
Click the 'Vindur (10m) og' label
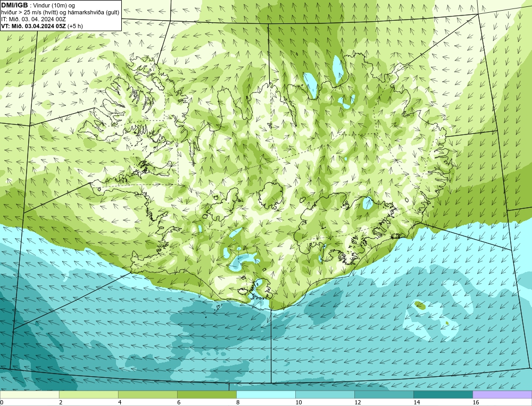tap(55, 6)
